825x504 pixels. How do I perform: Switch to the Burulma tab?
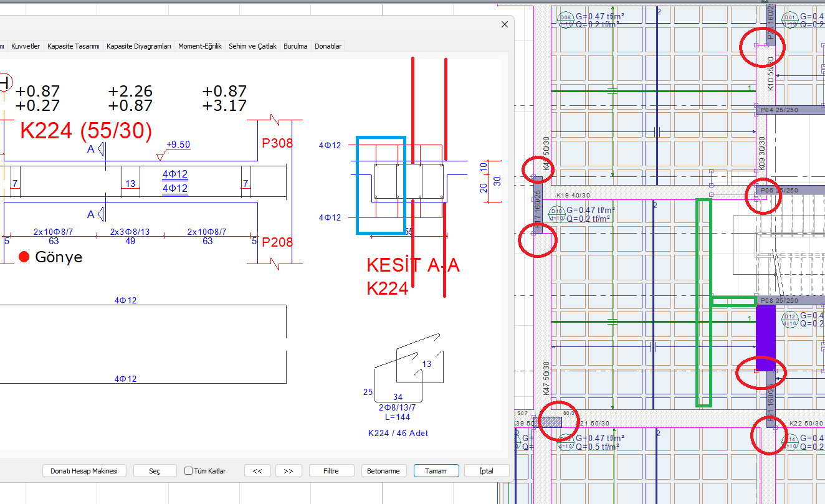pos(295,46)
